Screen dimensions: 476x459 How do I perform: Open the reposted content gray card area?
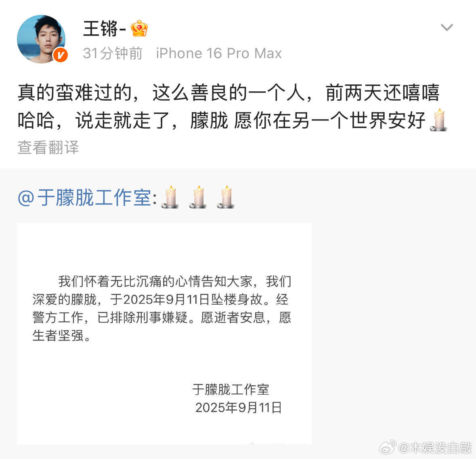238,314
